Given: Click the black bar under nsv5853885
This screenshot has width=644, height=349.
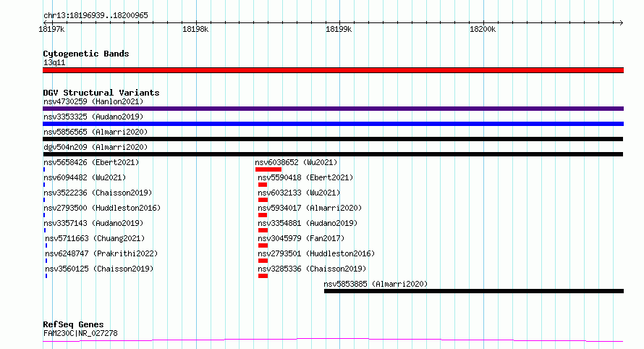Looking at the screenshot, I should tap(474, 291).
